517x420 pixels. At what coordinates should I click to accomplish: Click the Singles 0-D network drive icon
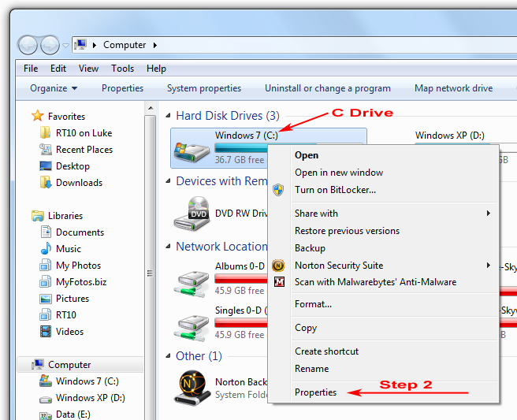click(192, 327)
